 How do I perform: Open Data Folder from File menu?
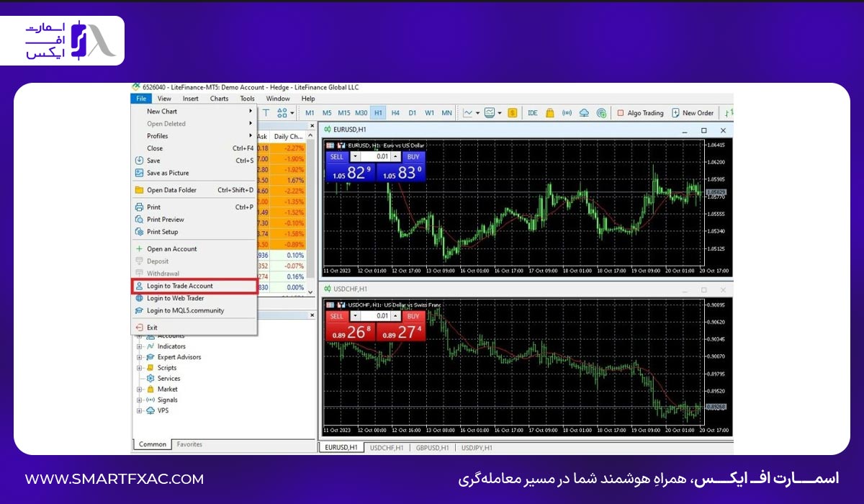click(x=194, y=190)
